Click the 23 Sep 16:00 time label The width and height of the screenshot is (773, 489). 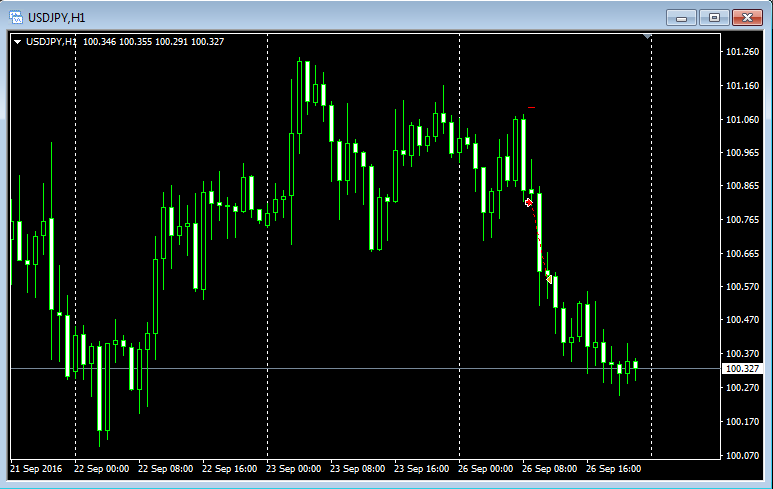coord(422,469)
